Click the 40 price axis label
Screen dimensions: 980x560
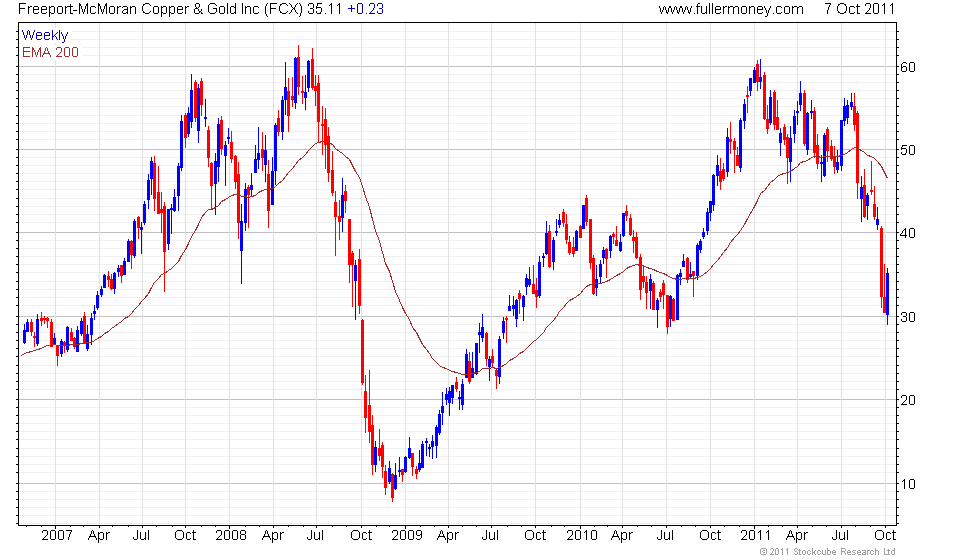[x=908, y=234]
